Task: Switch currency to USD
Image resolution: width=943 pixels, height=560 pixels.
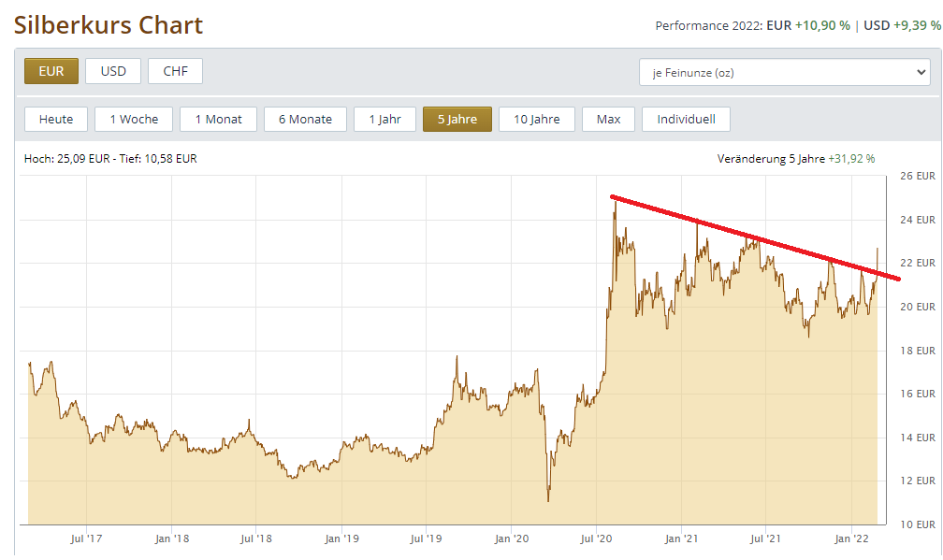Action: 113,71
